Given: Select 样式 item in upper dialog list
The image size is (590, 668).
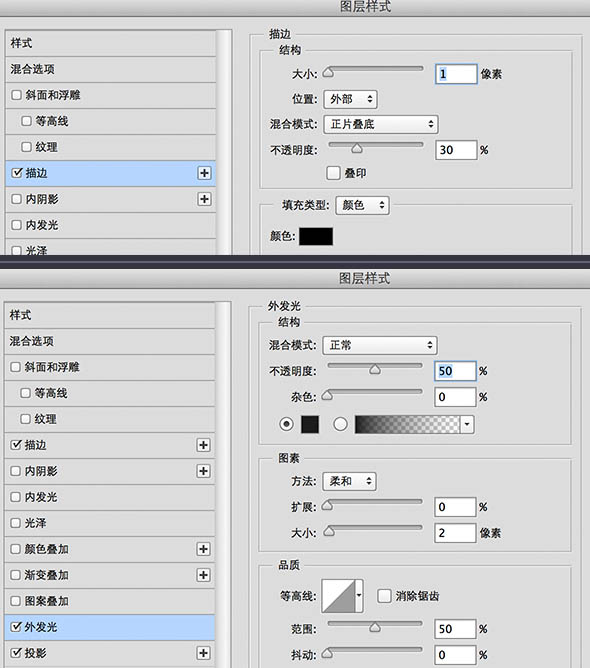Looking at the screenshot, I should point(110,43).
